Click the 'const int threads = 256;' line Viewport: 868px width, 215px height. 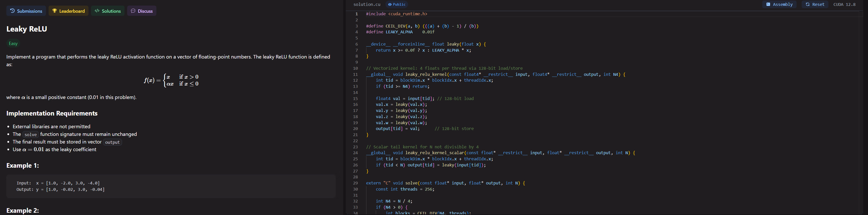405,189
